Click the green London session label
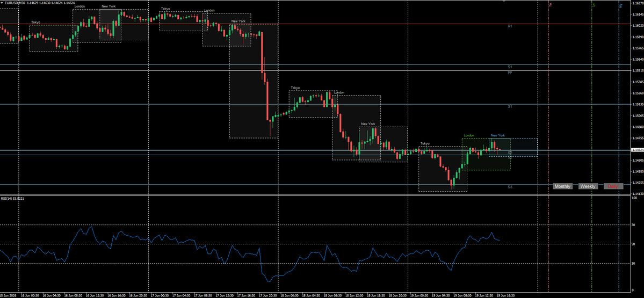This screenshot has height=298, width=644. coord(469,135)
